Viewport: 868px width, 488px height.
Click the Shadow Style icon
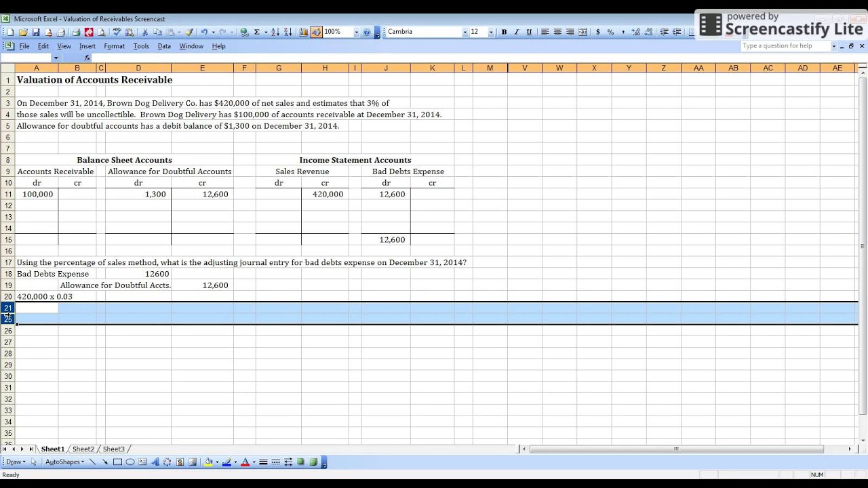300,462
